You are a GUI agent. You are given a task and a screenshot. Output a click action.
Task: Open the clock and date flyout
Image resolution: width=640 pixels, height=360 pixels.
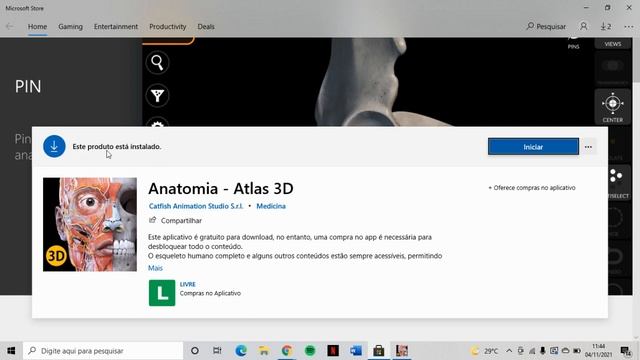point(598,351)
